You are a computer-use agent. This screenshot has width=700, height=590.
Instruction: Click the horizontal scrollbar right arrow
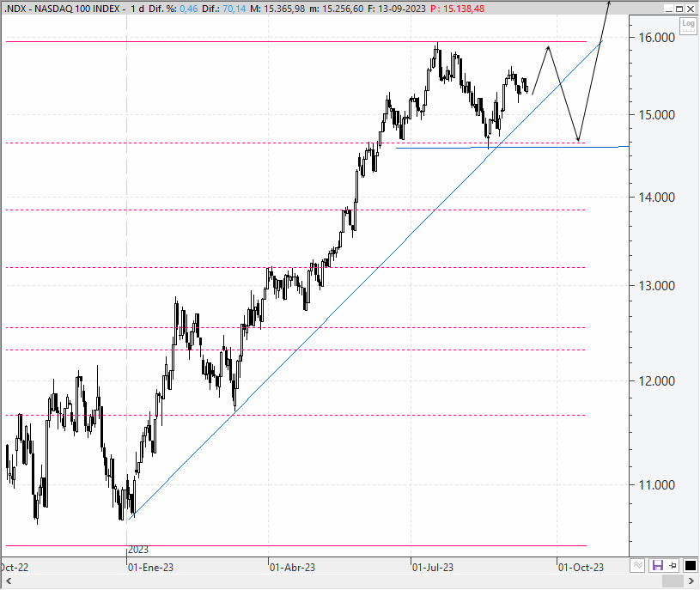[x=691, y=581]
